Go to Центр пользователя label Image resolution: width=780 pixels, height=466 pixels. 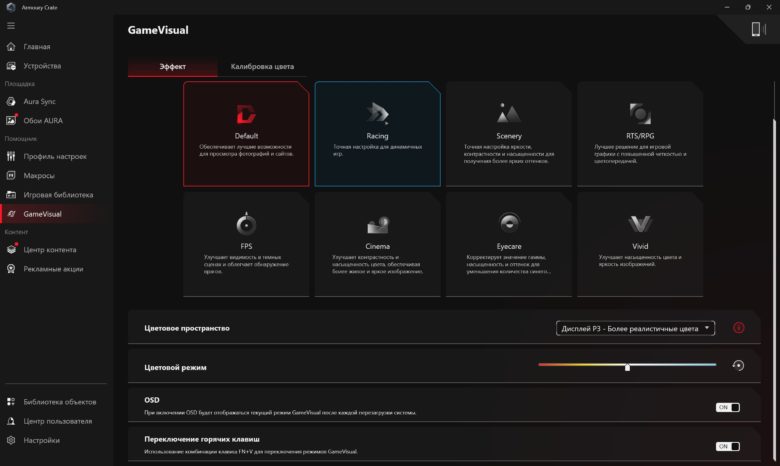pyautogui.click(x=58, y=421)
